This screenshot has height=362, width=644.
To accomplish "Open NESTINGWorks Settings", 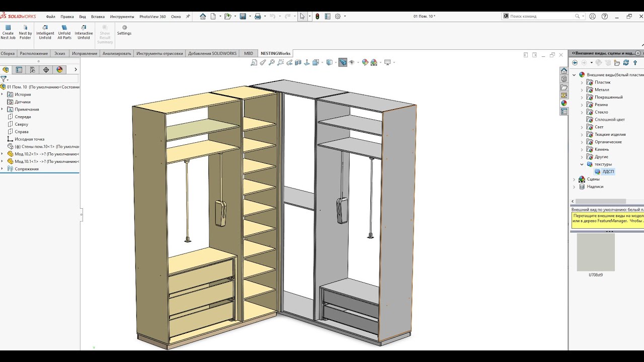I will pos(124,30).
